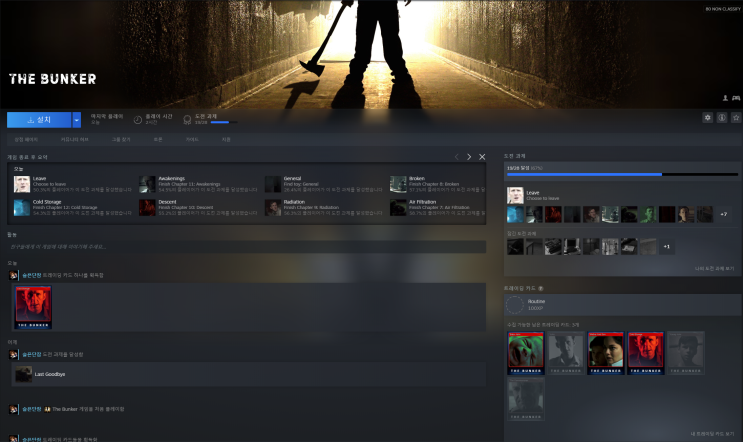Viewport: 743px width, 442px height.
Task: Click the trading cards help question mark icon
Action: coord(541,288)
